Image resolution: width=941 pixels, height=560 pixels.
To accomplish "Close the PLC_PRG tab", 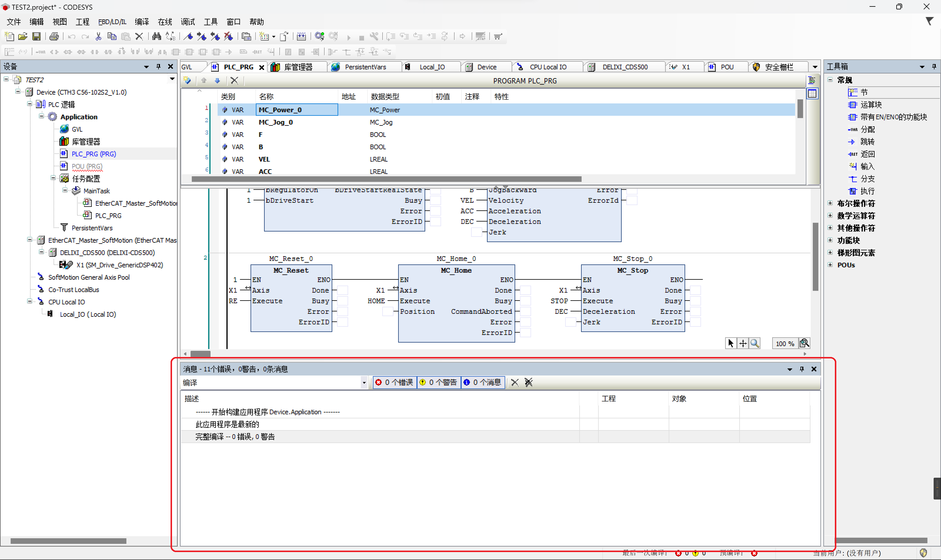I will click(x=261, y=68).
